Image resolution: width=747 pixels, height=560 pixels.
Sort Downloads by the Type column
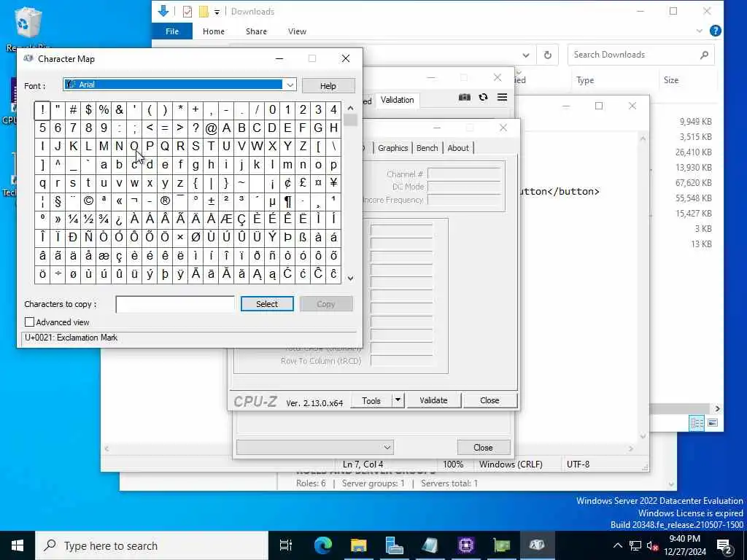[585, 80]
